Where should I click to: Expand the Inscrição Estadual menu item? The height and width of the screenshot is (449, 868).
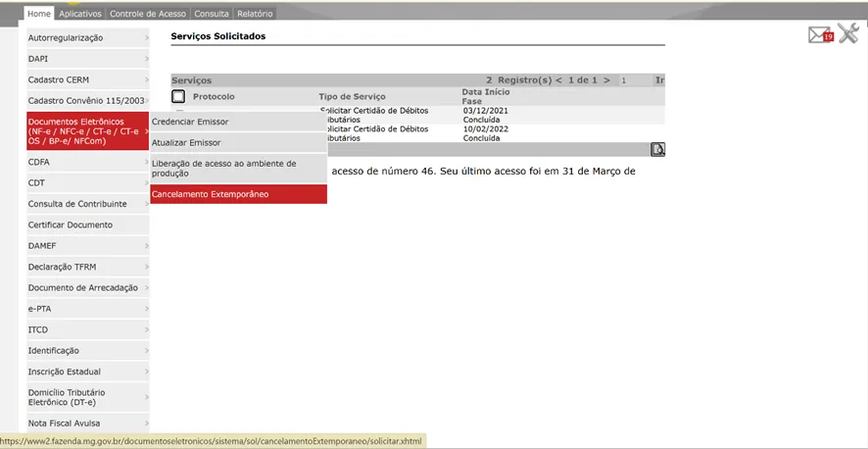[88, 372]
